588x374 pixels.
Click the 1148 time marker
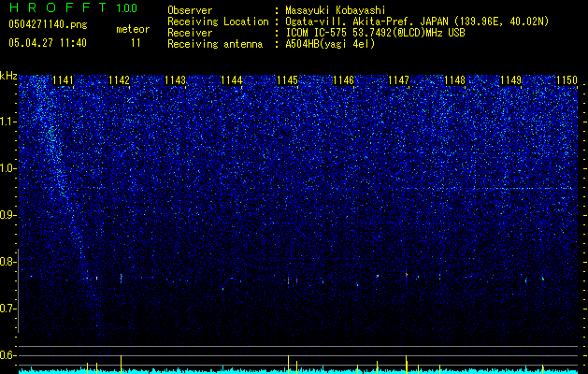pos(454,80)
